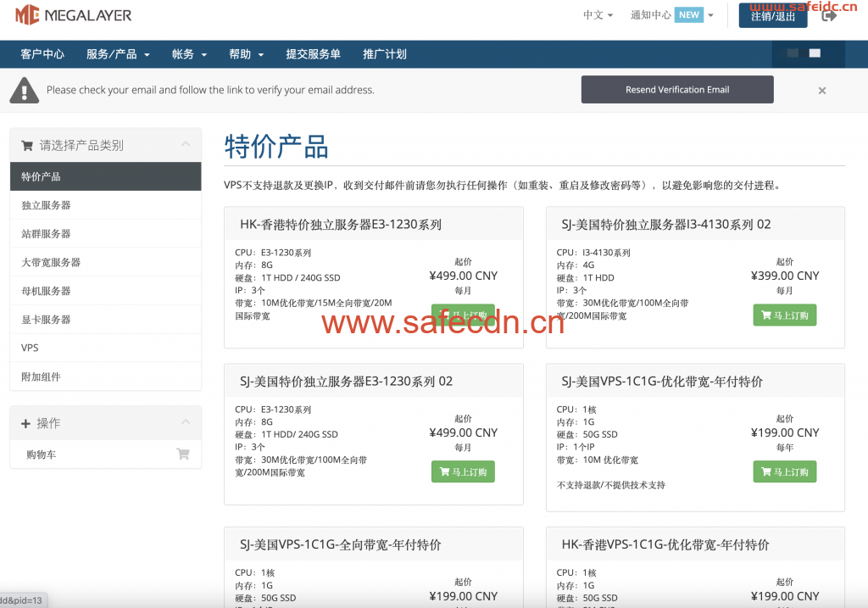Open 推广计划 page
Screen dimensions: 868x608
[385, 54]
